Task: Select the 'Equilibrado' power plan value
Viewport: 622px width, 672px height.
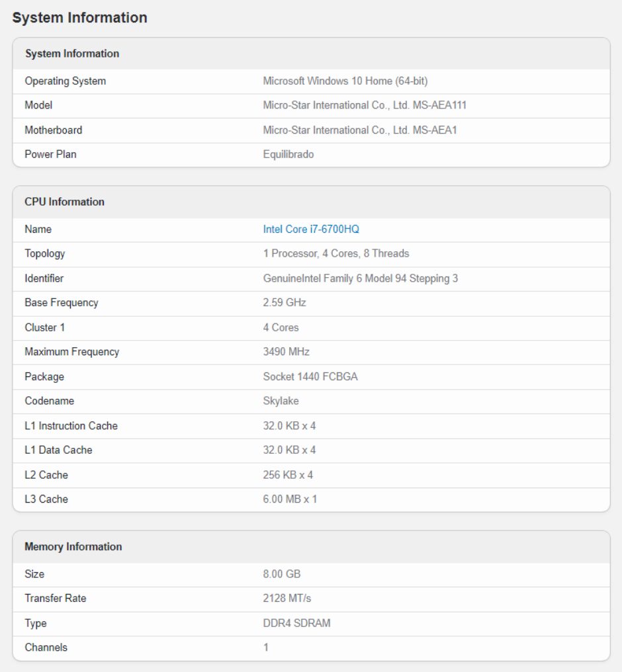Action: click(288, 154)
